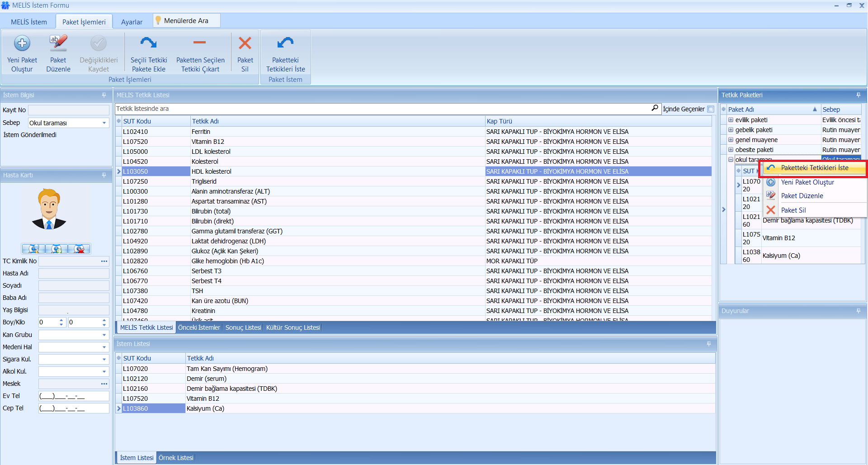Open the Kan Grubu dropdown

pyautogui.click(x=104, y=335)
